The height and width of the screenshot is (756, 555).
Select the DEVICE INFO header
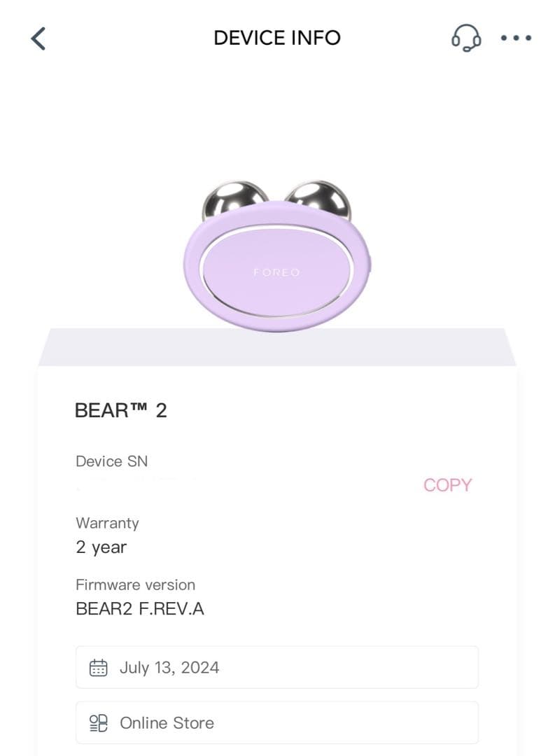tap(277, 38)
